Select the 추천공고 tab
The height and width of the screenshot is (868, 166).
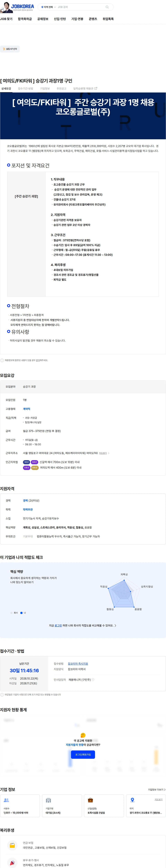point(61,89)
